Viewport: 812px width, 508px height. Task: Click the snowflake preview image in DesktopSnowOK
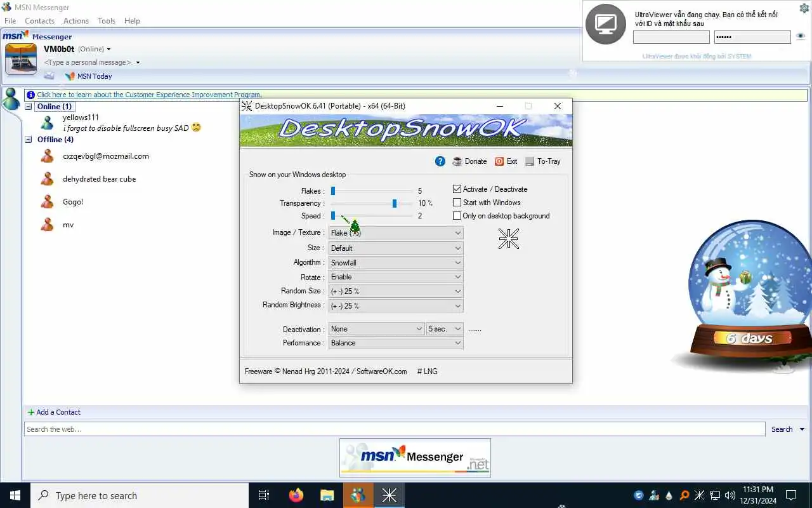click(x=508, y=238)
